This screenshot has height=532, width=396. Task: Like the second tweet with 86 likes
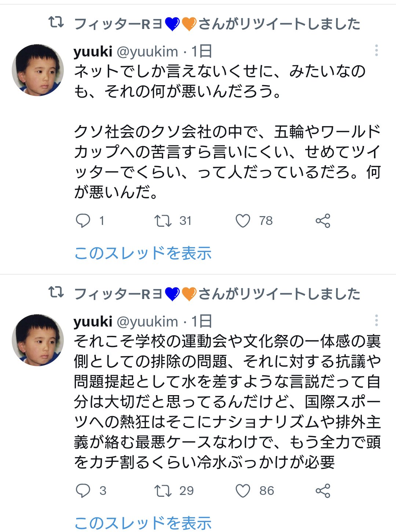tap(243, 491)
